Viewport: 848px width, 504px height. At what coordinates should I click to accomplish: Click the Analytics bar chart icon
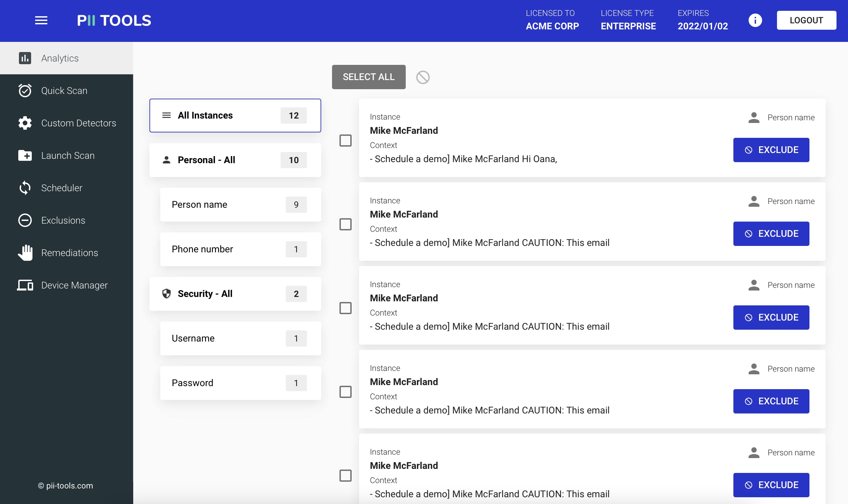[x=25, y=58]
